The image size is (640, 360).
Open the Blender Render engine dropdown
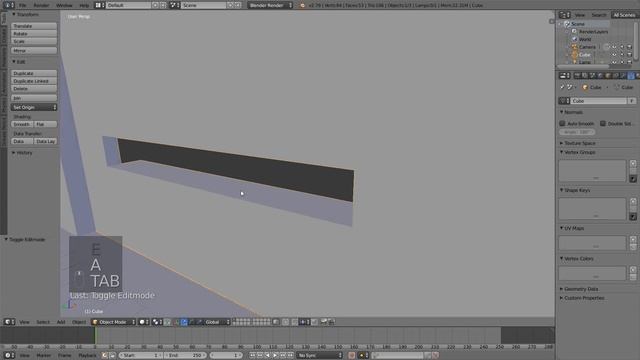coord(270,5)
